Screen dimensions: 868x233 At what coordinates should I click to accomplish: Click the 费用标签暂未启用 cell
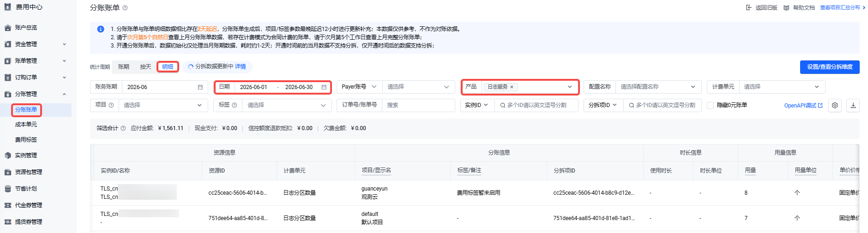click(479, 193)
